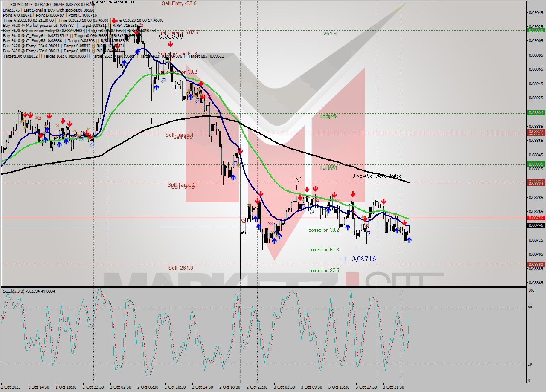Select the green 0.08831 price tag
Screen dimensions: 546x392
point(536,164)
